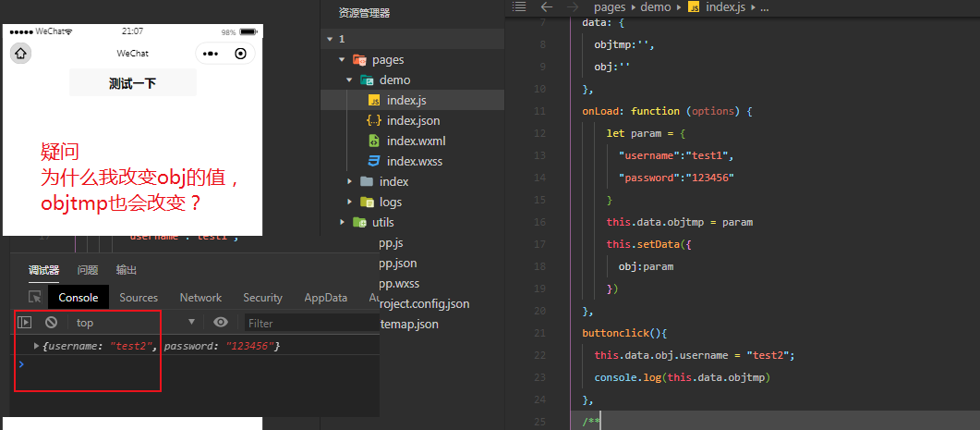This screenshot has height=430, width=980.
Task: Open the editor outline list icon
Action: 519,6
